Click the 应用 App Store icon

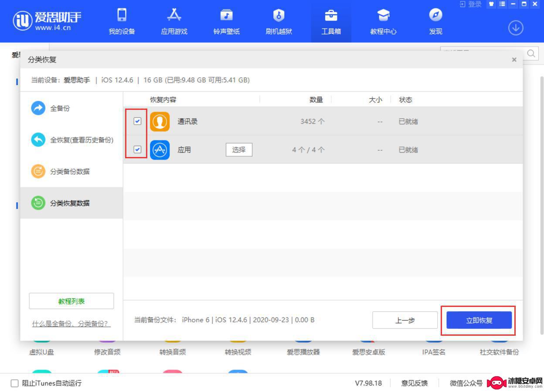[x=160, y=150]
